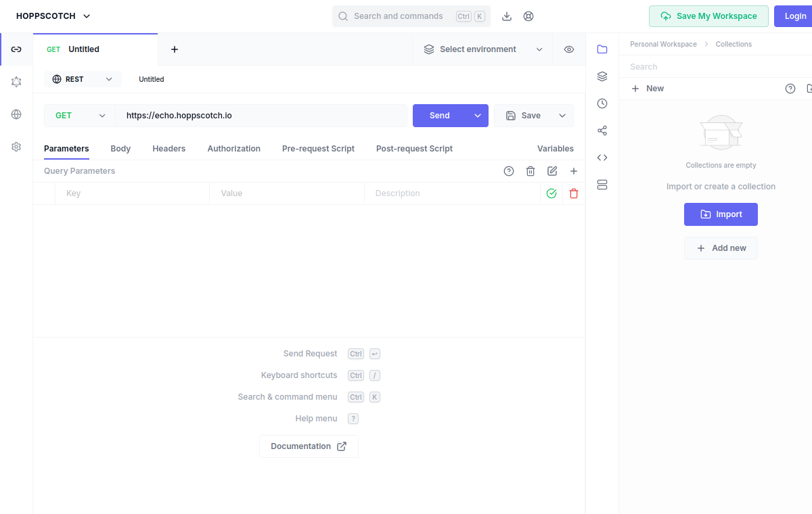Image resolution: width=812 pixels, height=514 pixels.
Task: Click the Add new collection button
Action: pyautogui.click(x=721, y=248)
